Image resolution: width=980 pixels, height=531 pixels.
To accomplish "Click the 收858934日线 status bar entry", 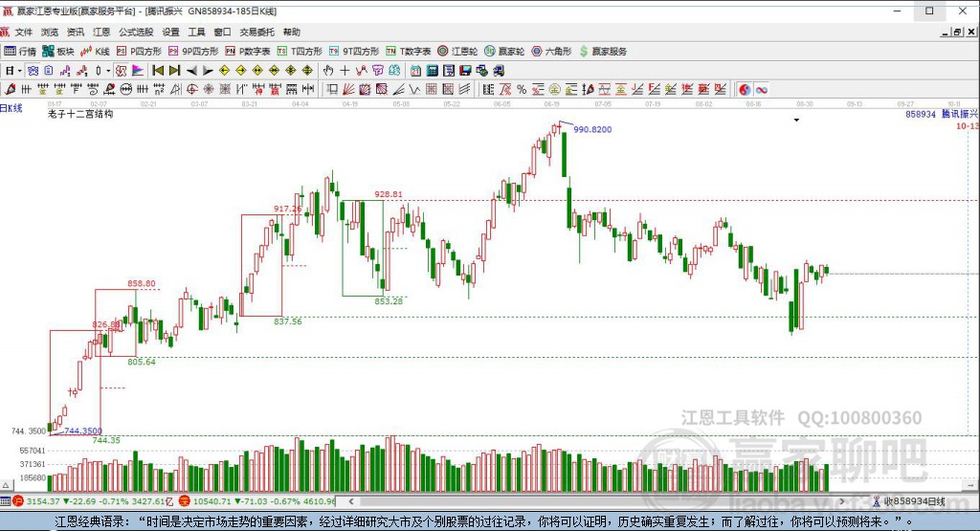I will (x=914, y=501).
